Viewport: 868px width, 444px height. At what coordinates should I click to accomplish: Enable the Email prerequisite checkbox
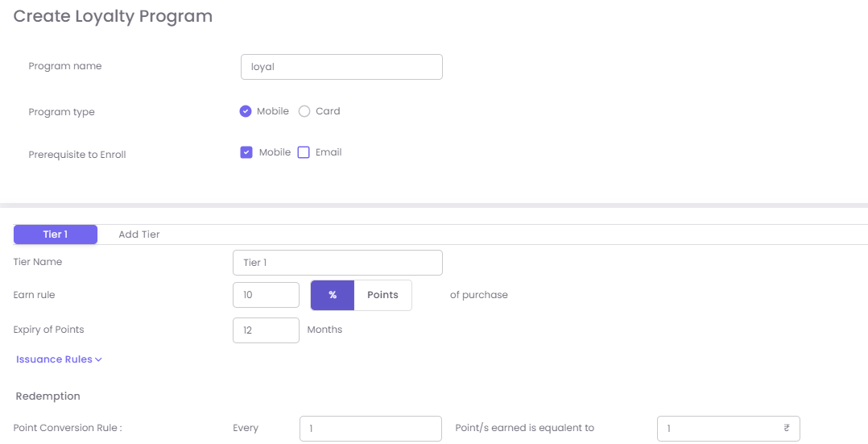tap(304, 152)
